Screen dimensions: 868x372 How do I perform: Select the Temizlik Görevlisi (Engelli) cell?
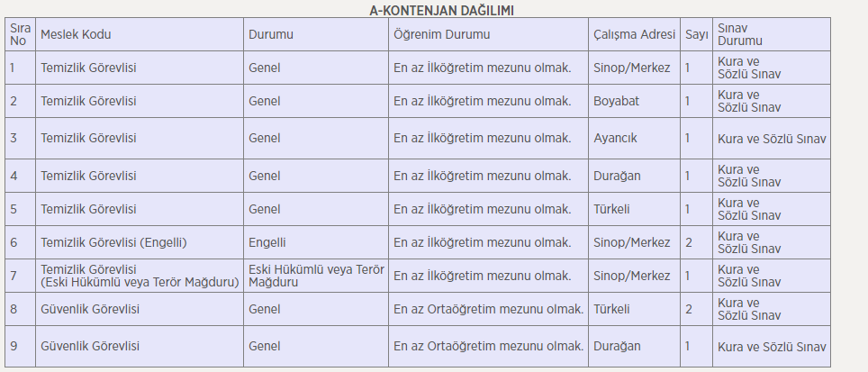pos(113,242)
